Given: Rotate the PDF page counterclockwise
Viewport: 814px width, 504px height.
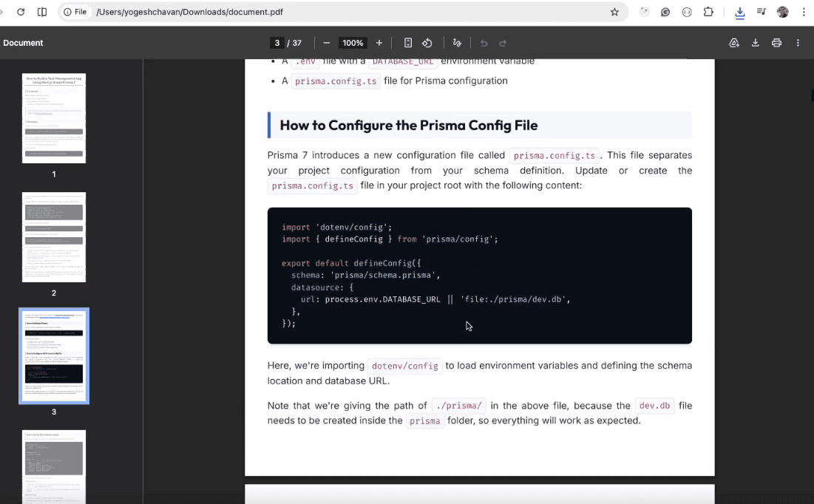Looking at the screenshot, I should pos(427,43).
